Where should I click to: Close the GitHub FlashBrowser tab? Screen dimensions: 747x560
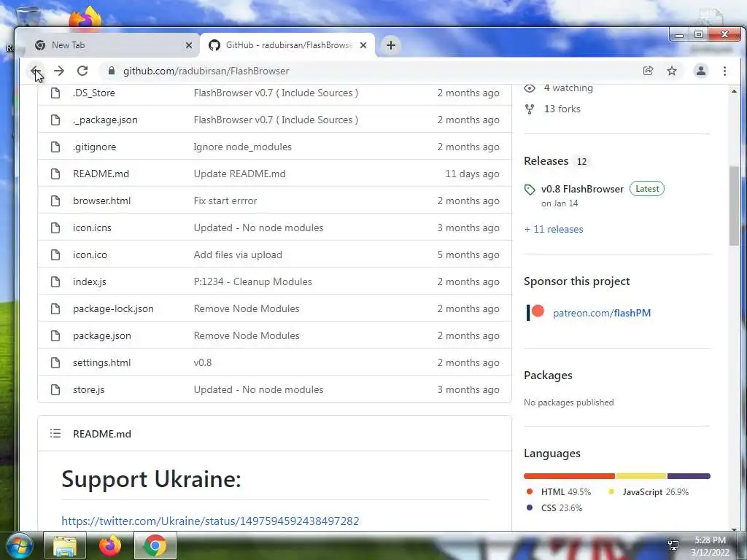coord(363,45)
